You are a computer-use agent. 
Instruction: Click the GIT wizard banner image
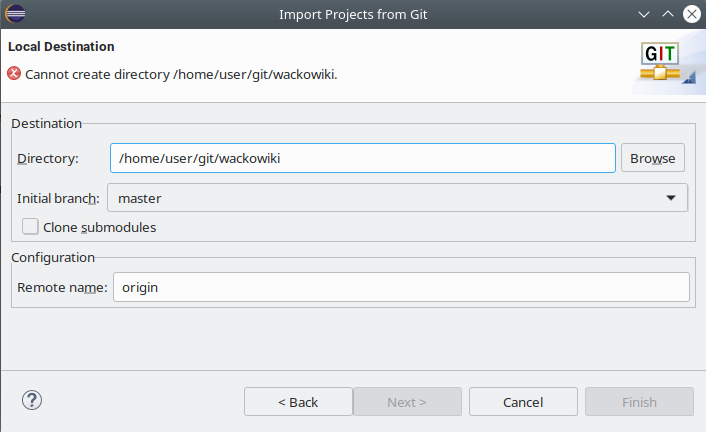[663, 62]
